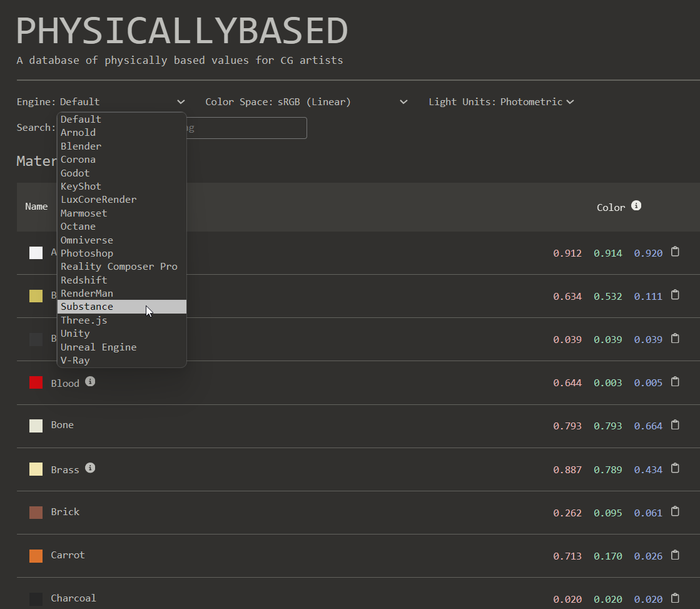Copy Brick color values with the clipboard icon
Screen dimensions: 700x609
pyautogui.click(x=675, y=511)
